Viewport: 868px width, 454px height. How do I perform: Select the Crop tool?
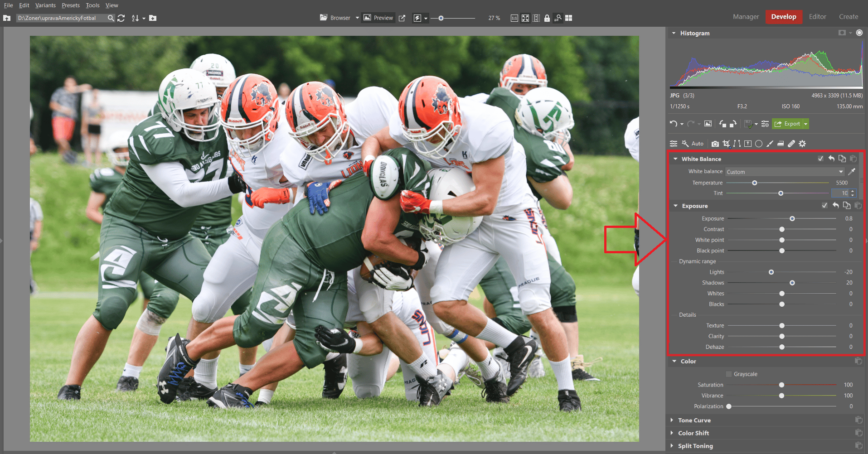pos(727,144)
